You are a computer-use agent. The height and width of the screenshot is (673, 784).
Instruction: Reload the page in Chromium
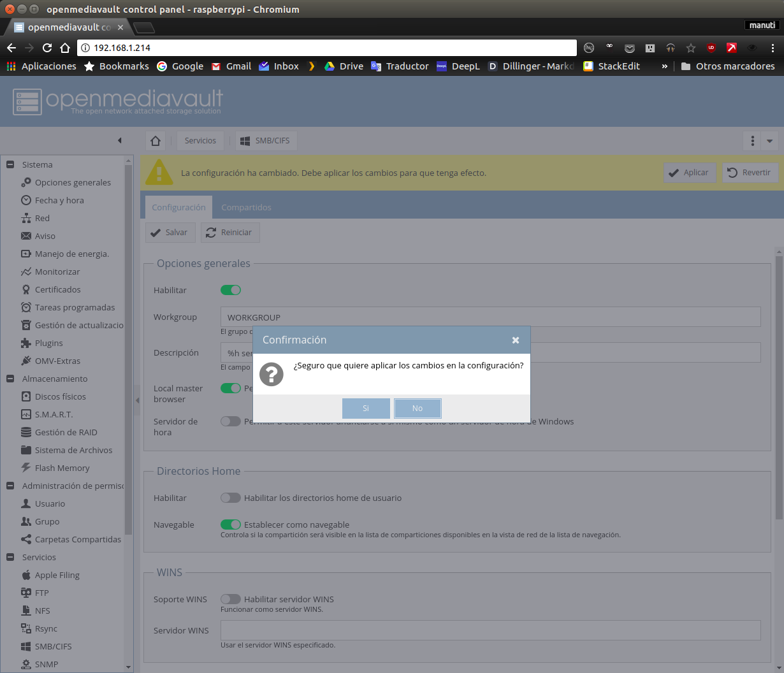coord(47,48)
